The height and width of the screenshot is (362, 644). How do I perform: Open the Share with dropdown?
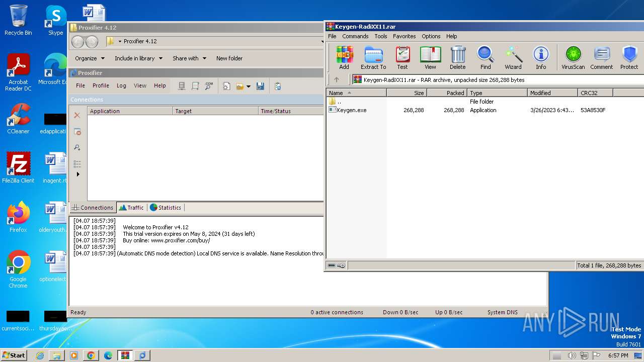pyautogui.click(x=189, y=58)
